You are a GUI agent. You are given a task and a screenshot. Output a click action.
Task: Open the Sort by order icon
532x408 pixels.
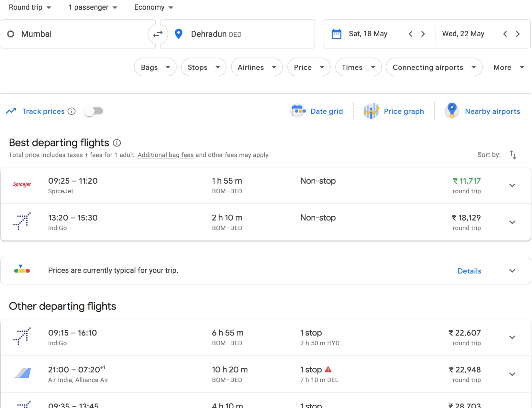[513, 155]
